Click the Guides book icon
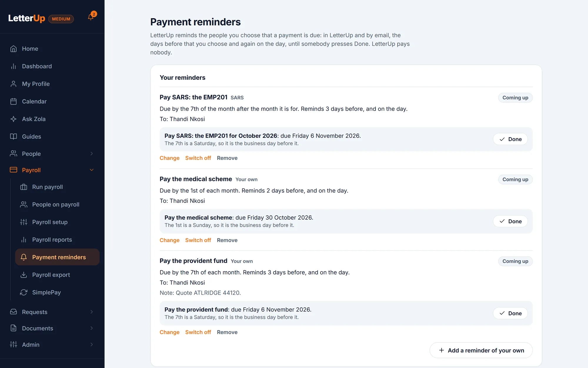588x368 pixels. click(14, 136)
